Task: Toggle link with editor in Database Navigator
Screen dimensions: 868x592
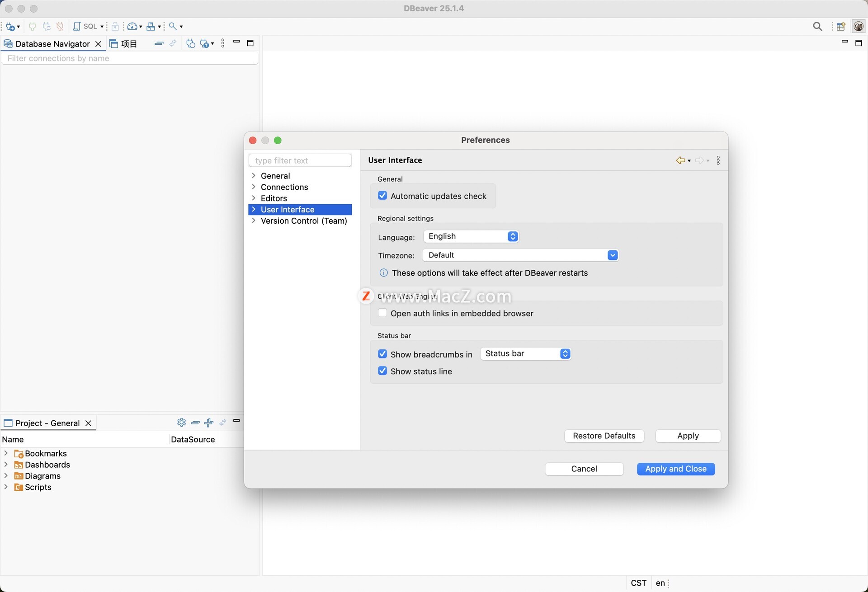Action: pyautogui.click(x=173, y=43)
